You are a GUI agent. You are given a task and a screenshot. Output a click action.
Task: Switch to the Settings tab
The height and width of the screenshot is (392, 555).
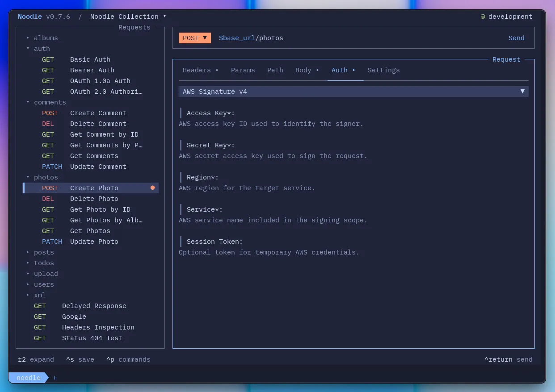tap(384, 70)
